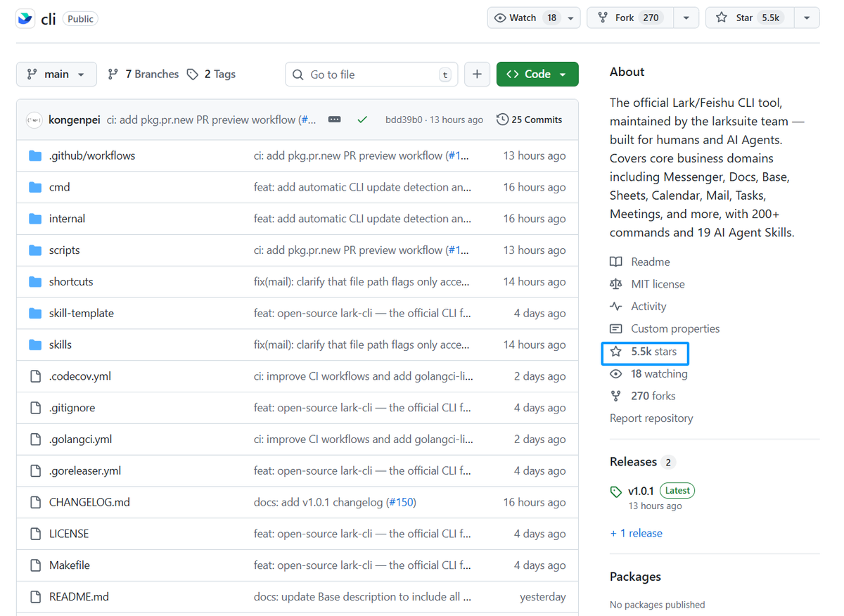The image size is (844, 616).
Task: Click the v1.0.1 release tag
Action: 641,491
